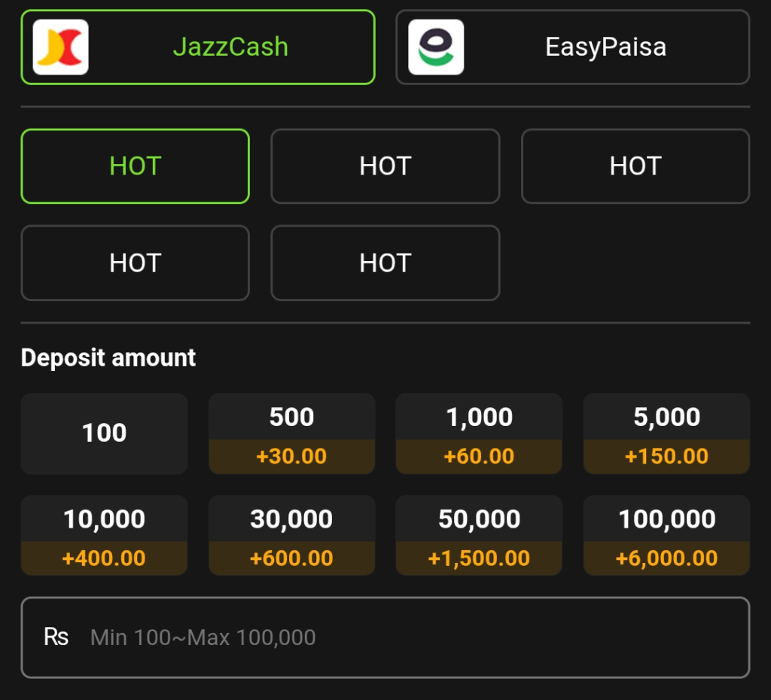Select the 10,000 deposit amount

pyautogui.click(x=104, y=535)
